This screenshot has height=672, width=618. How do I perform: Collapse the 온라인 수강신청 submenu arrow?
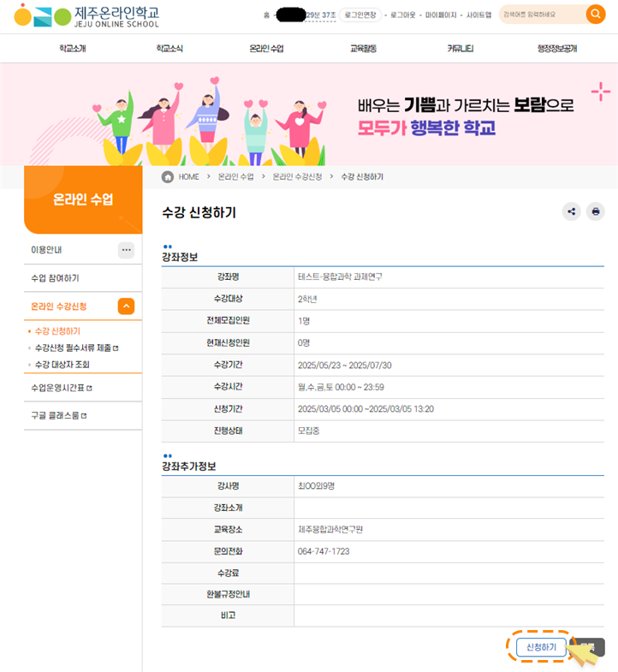(x=126, y=306)
